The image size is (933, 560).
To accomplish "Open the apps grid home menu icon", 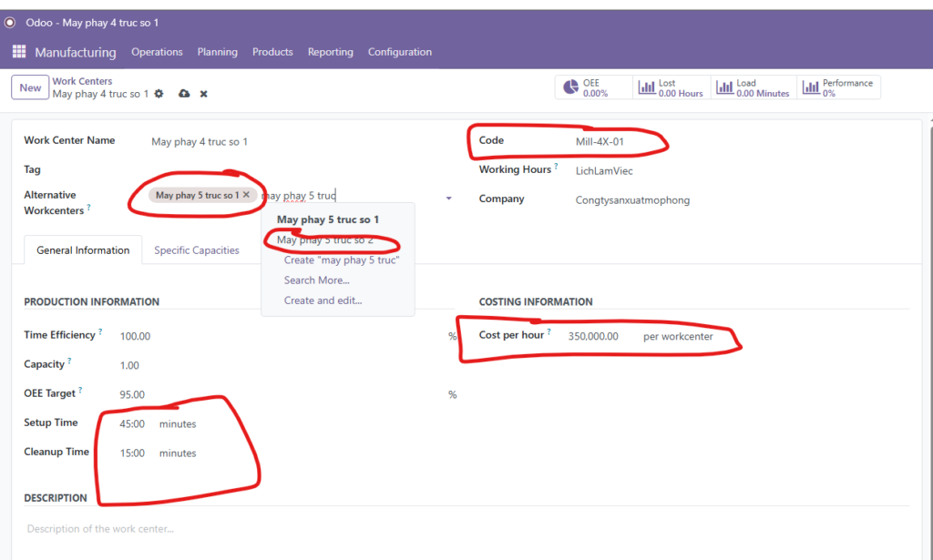I will tap(19, 52).
